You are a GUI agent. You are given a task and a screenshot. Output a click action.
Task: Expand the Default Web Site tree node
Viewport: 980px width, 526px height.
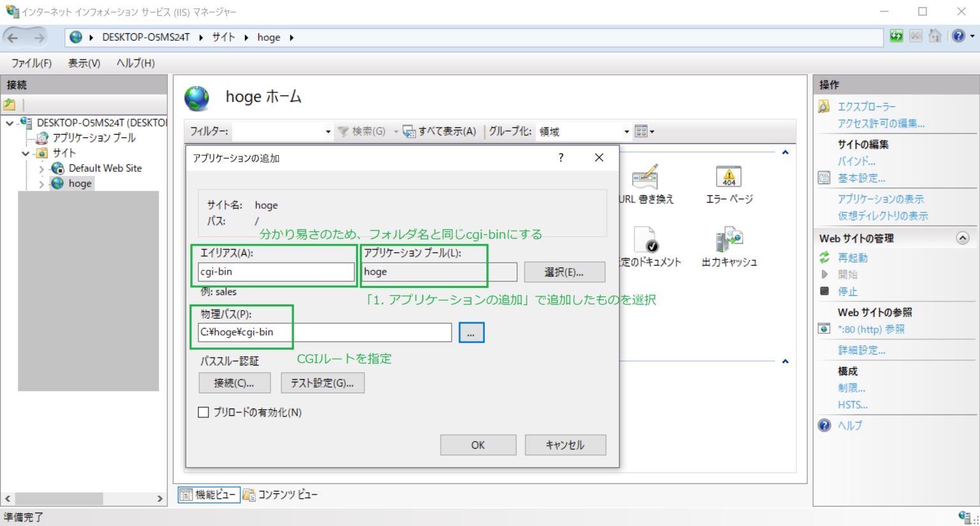[41, 168]
